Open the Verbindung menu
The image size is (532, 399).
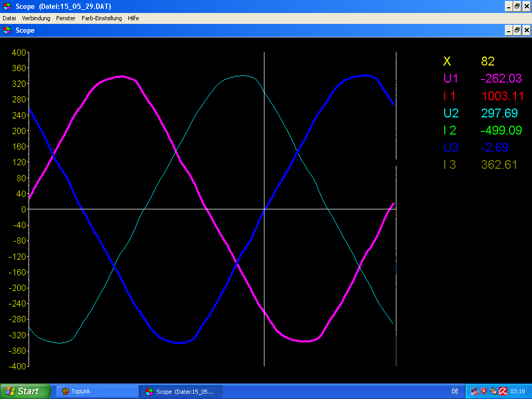pos(36,18)
